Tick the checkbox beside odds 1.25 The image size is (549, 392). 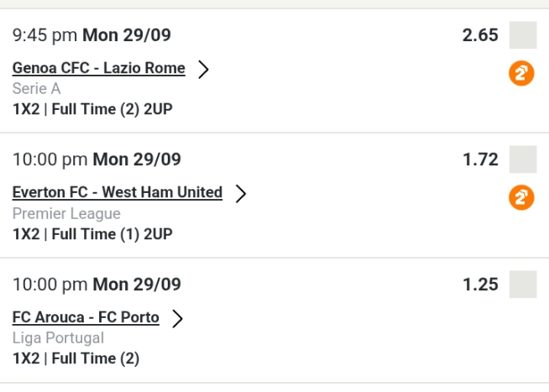click(x=522, y=284)
